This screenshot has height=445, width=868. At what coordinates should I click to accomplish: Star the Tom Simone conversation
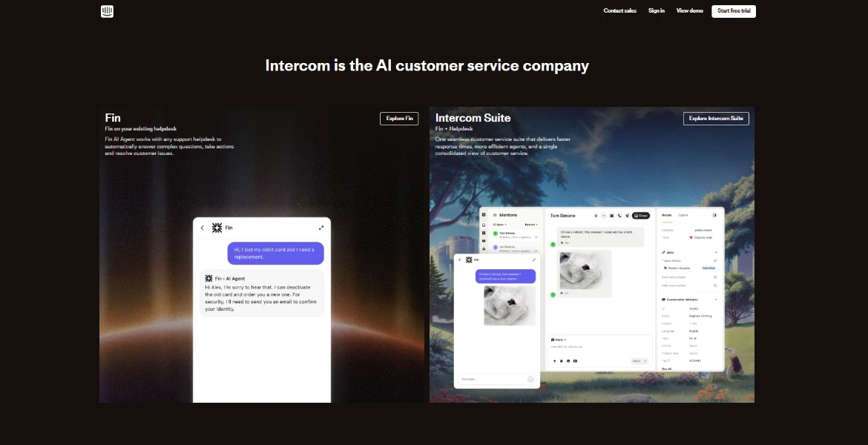point(596,216)
